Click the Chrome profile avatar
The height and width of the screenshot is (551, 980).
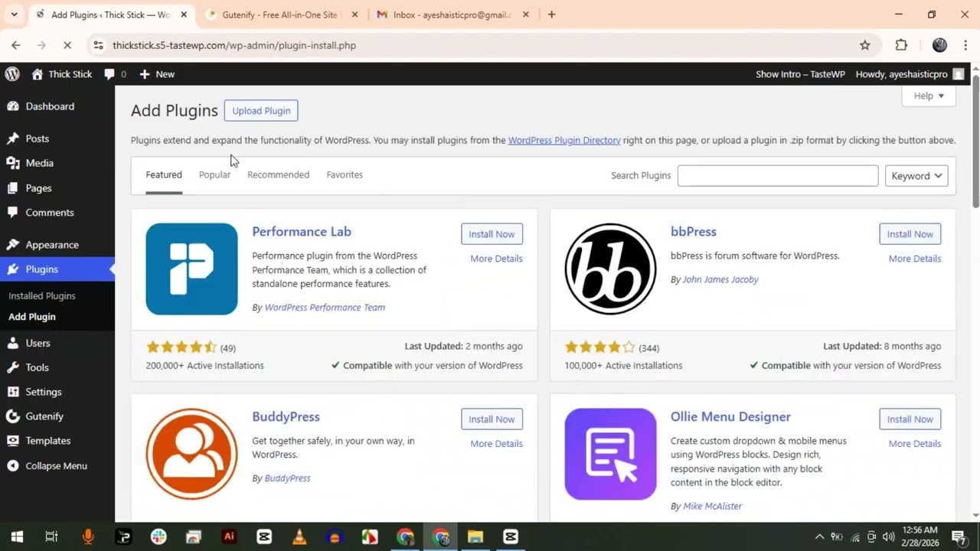pos(939,45)
